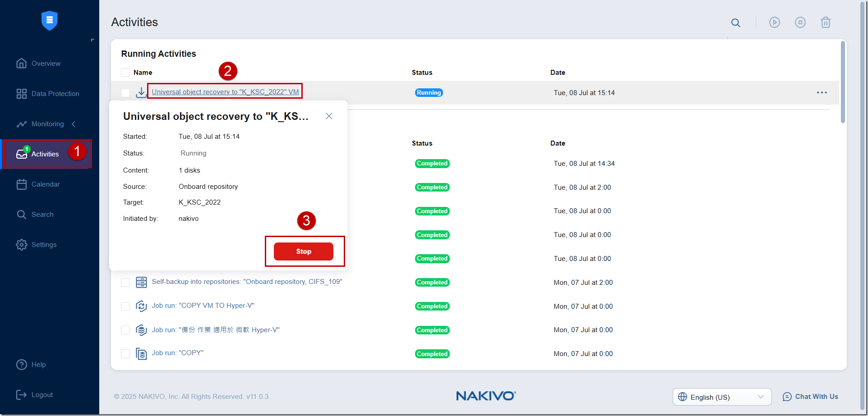
Task: Click the Status column header in Running Activities
Action: click(422, 73)
